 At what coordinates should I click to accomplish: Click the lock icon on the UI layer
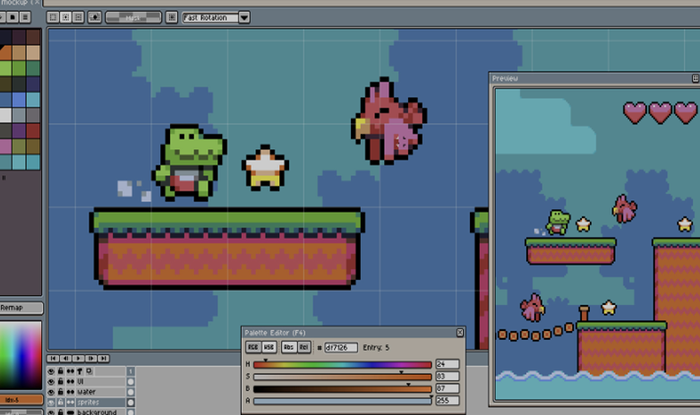point(61,381)
